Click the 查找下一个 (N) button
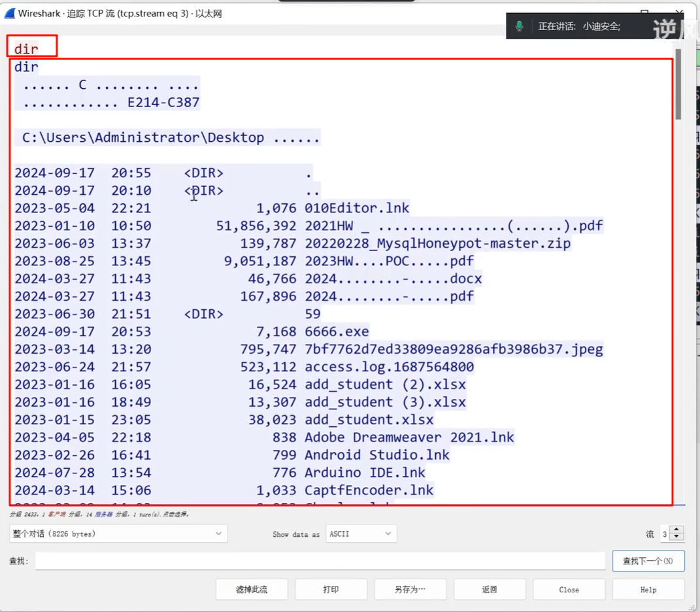700x612 pixels. coord(648,561)
